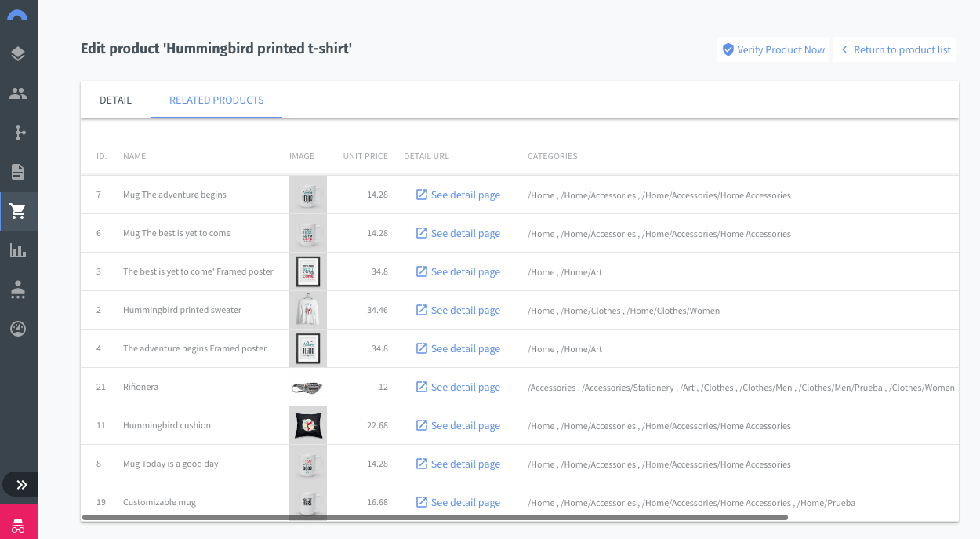Click the 'best is yet to come' Framed poster thumbnail
Screen dimensions: 980x539
pyautogui.click(x=308, y=271)
